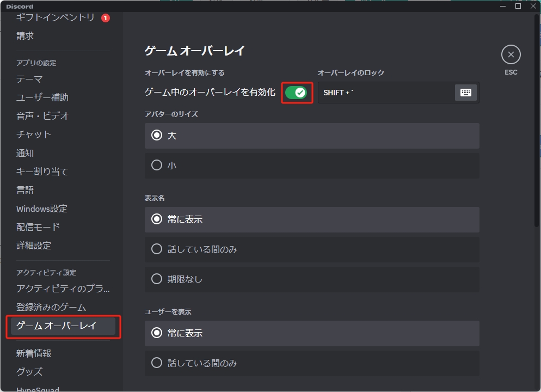Maximize the Discord window

click(518, 6)
